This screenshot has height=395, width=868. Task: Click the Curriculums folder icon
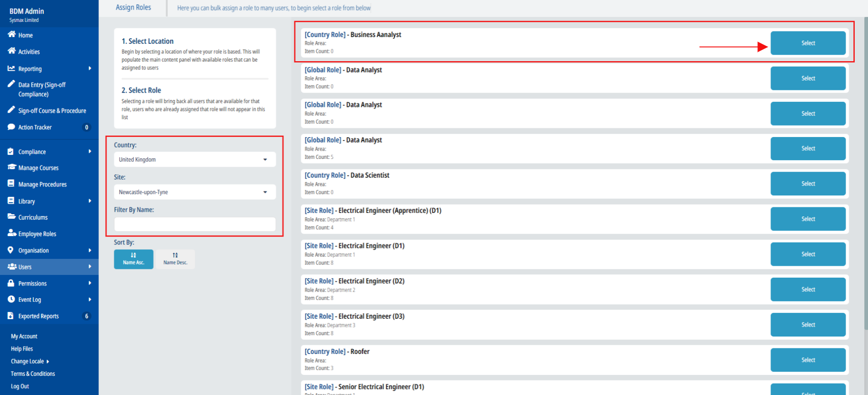(x=11, y=216)
